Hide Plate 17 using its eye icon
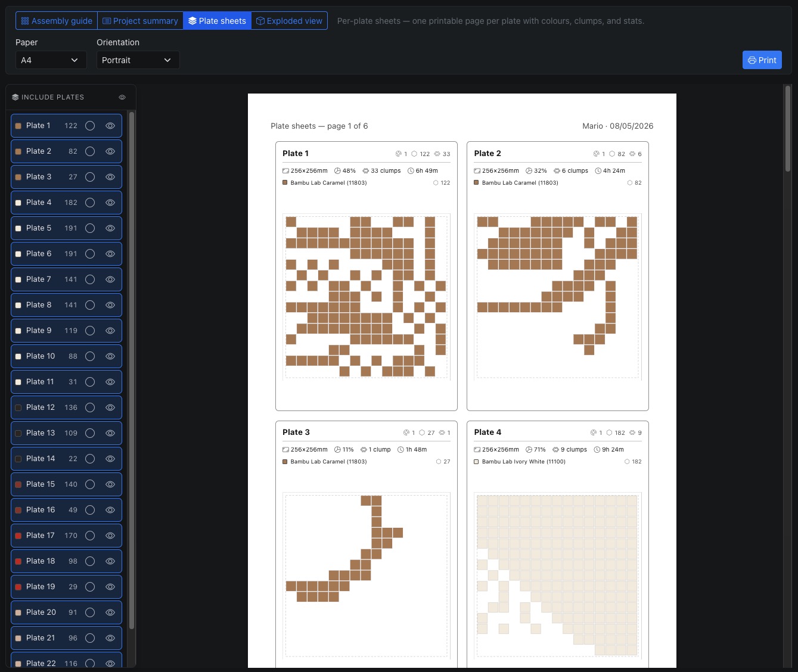 (110, 536)
